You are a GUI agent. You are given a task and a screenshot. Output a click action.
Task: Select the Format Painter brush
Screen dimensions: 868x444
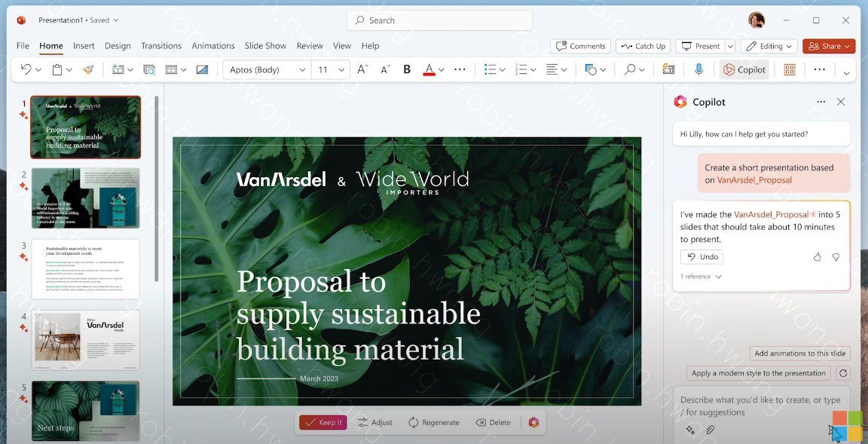(x=88, y=69)
